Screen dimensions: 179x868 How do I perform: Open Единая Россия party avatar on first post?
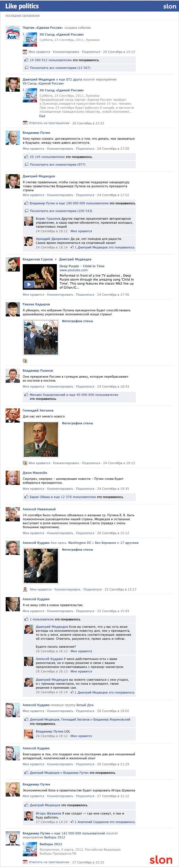point(13,33)
